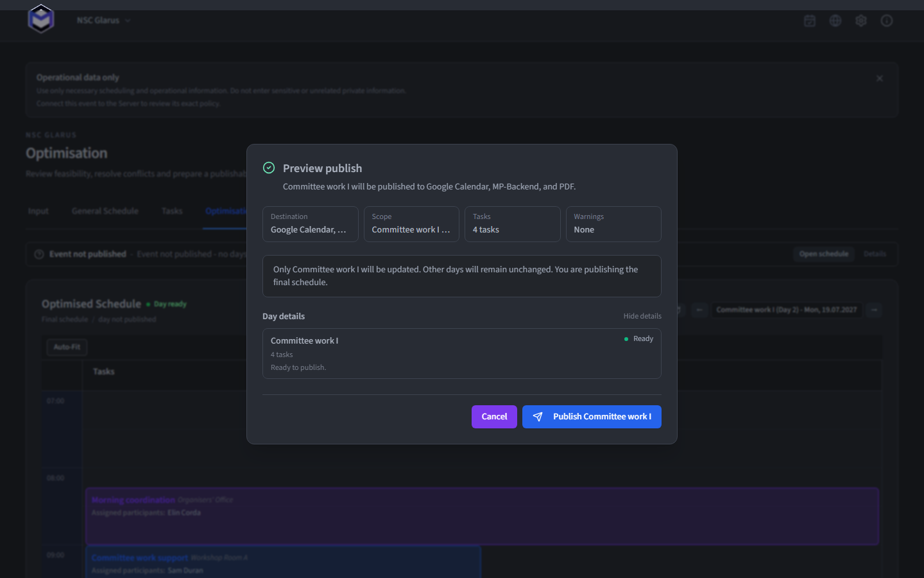Click the Tasks column header in schedule
Viewport: 924px width, 578px height.
(104, 372)
